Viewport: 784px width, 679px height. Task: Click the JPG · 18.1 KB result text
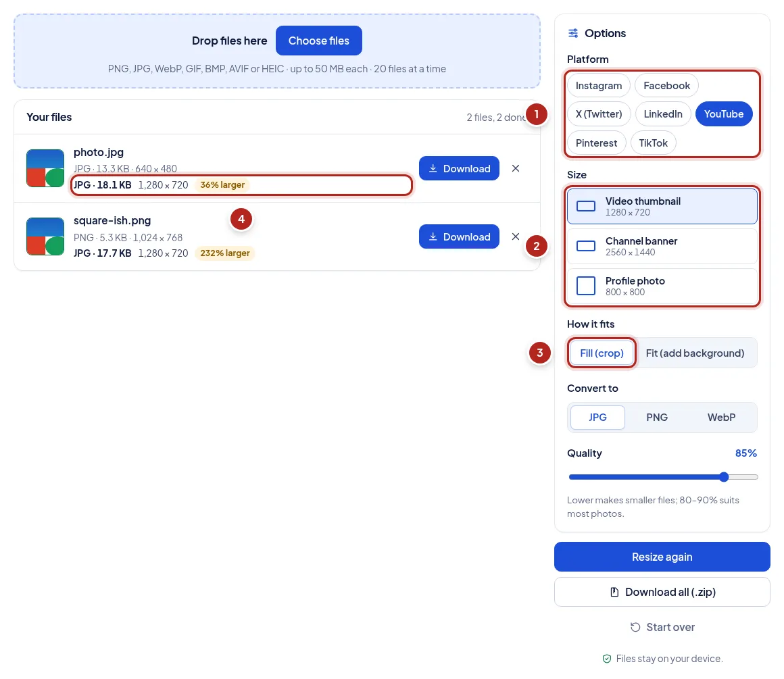[x=103, y=185]
